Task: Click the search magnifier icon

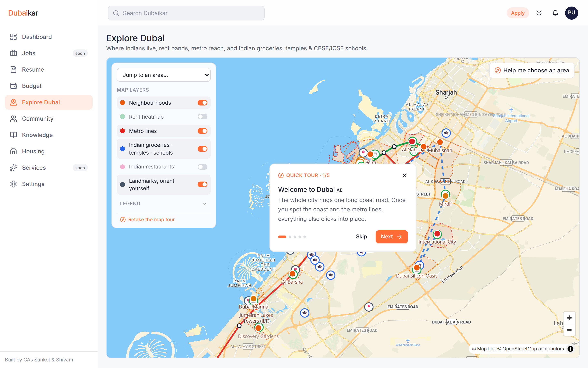Action: (116, 13)
